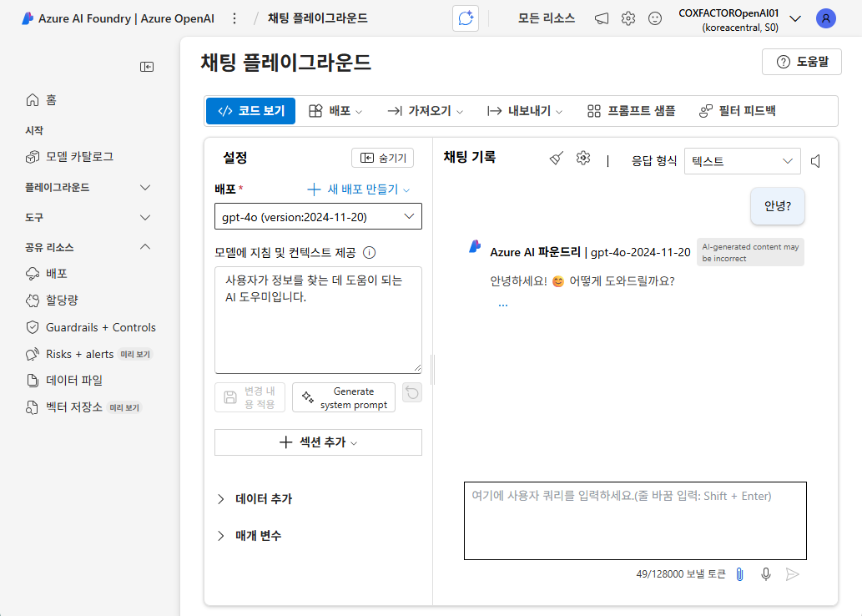Attach a file with the paperclip icon
Screen dimensions: 862x616
[x=740, y=574]
